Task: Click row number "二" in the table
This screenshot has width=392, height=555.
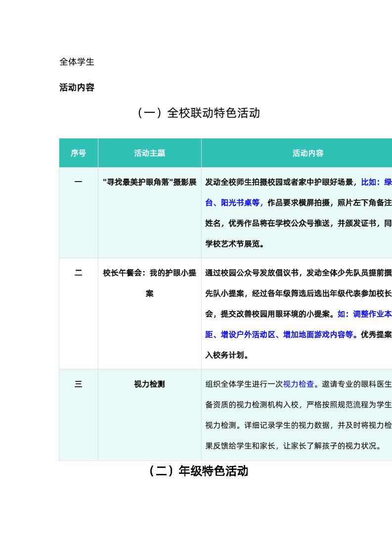Action: tap(78, 273)
